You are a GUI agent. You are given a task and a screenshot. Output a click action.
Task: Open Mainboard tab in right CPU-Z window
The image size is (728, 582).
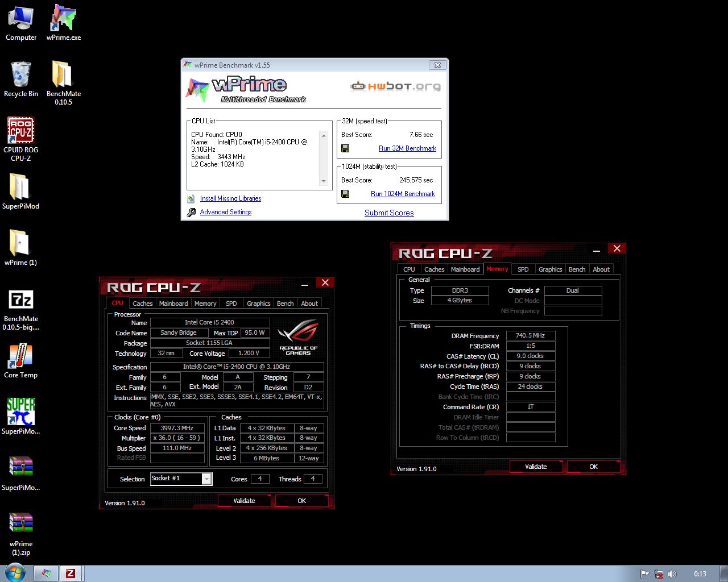pos(465,269)
